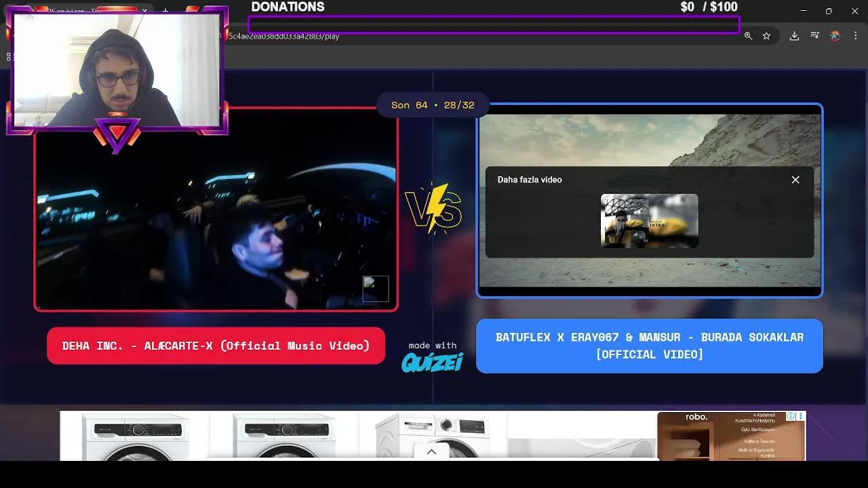Open the ad info 'i' icon
The width and height of the screenshot is (868, 488).
tap(791, 416)
